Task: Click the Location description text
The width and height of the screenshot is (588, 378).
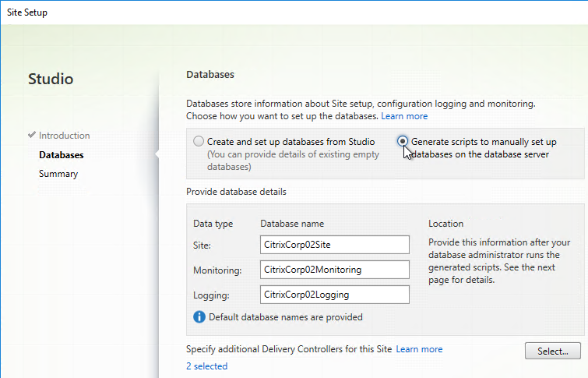Action: (499, 261)
